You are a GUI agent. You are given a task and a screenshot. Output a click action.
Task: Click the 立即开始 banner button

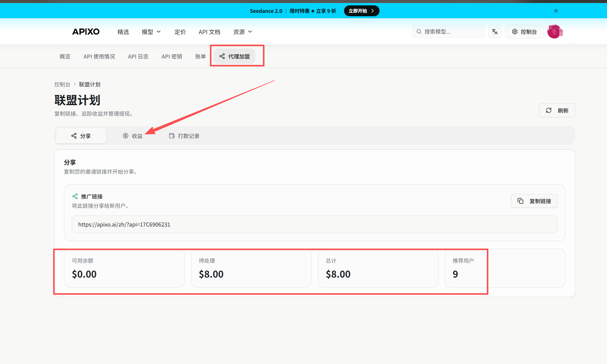click(362, 11)
